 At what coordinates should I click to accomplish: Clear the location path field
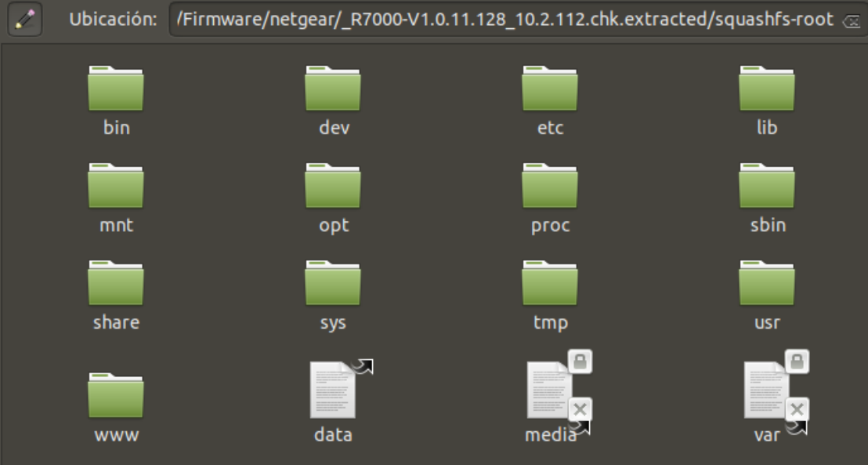pyautogui.click(x=851, y=21)
